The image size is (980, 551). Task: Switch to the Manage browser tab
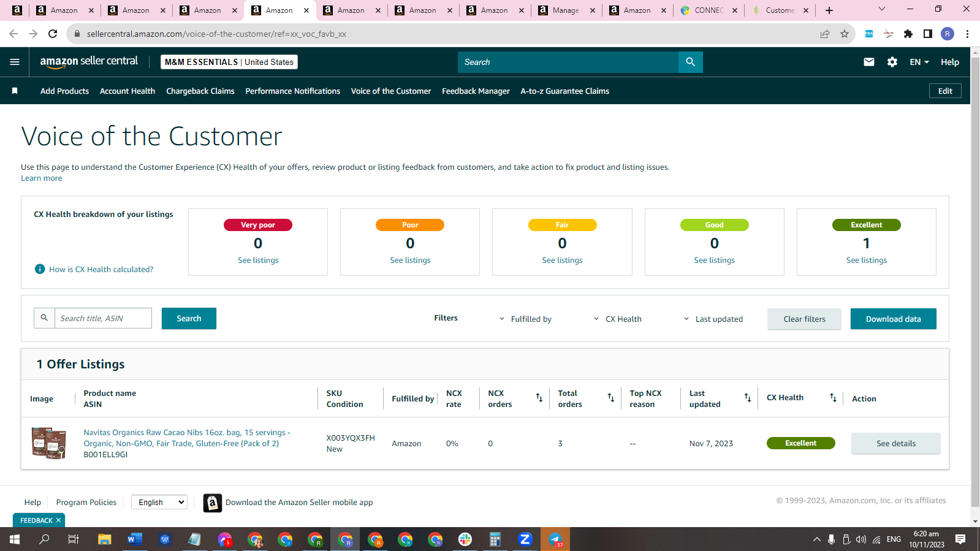click(566, 10)
